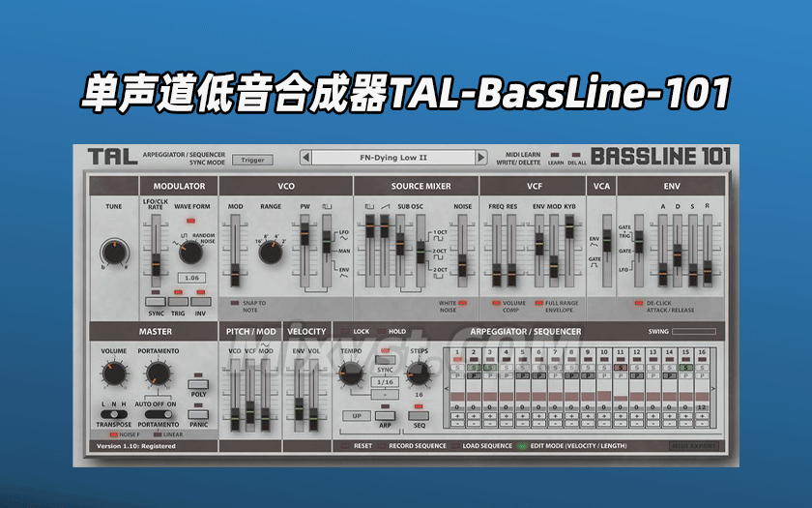The width and height of the screenshot is (812, 508).
Task: Move the LFO/CLK RATE fader
Action: (156, 265)
